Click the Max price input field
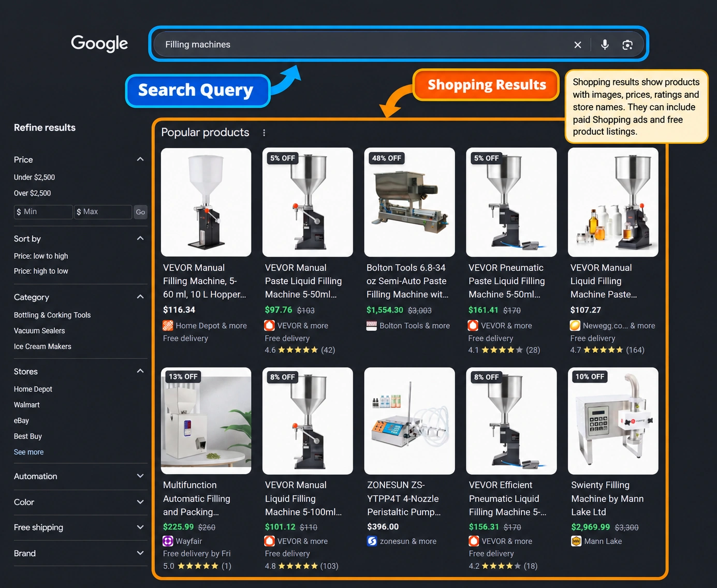The image size is (717, 588). (103, 212)
